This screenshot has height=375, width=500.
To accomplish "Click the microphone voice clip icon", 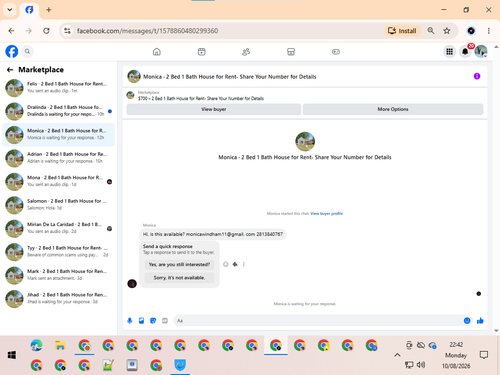I will [x=130, y=321].
